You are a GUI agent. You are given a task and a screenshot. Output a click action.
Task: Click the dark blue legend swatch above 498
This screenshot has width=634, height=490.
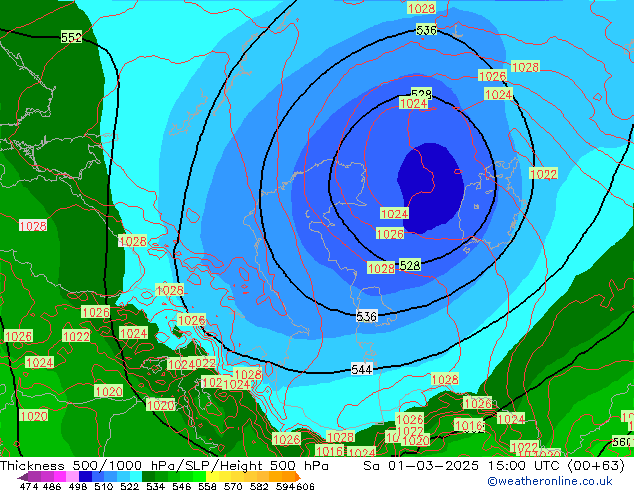click(85, 477)
